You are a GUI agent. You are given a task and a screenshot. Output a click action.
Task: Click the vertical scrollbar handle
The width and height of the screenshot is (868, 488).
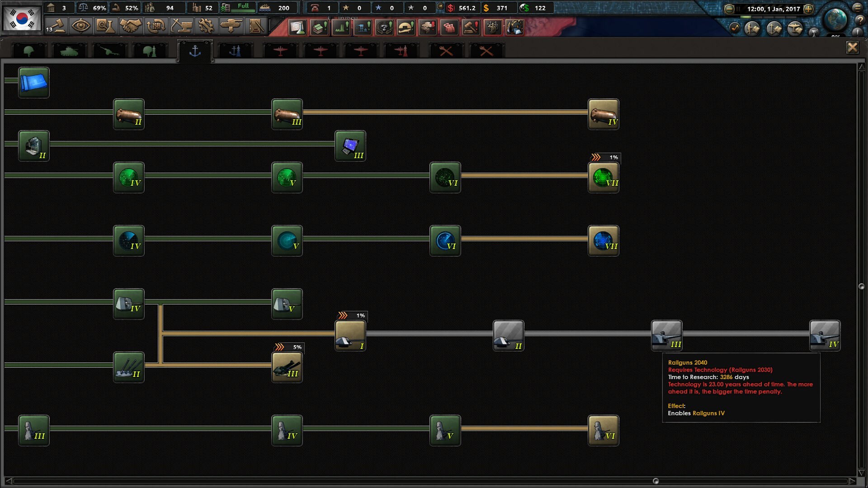click(x=861, y=286)
